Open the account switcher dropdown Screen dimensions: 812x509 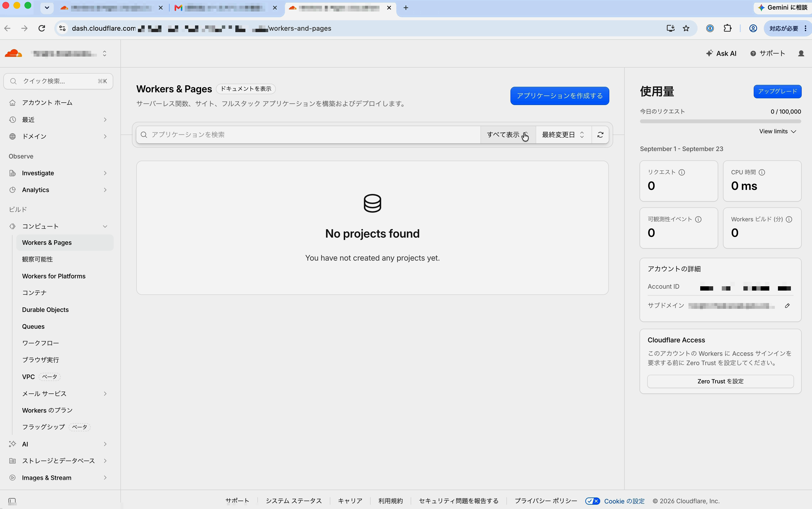[x=104, y=53]
